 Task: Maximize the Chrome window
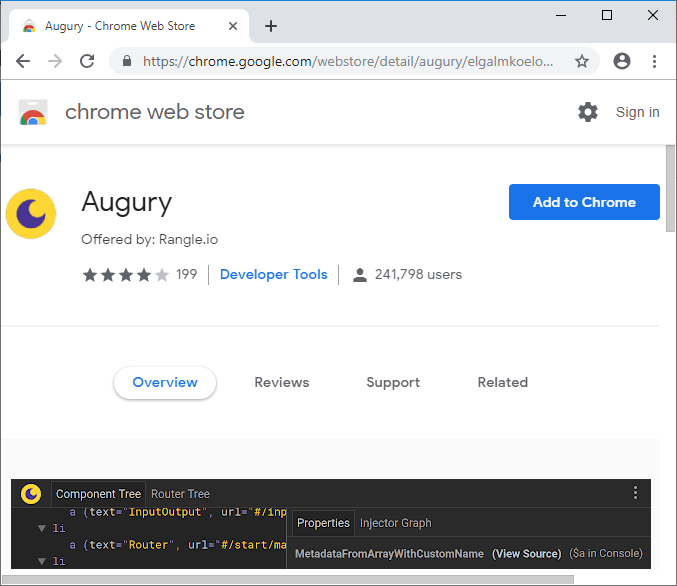pos(607,16)
